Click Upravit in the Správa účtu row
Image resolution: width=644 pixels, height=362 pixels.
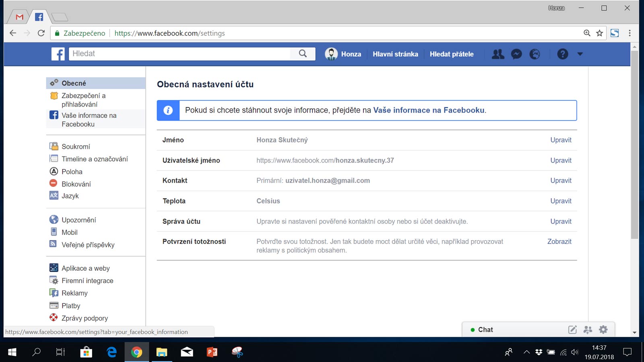point(561,221)
